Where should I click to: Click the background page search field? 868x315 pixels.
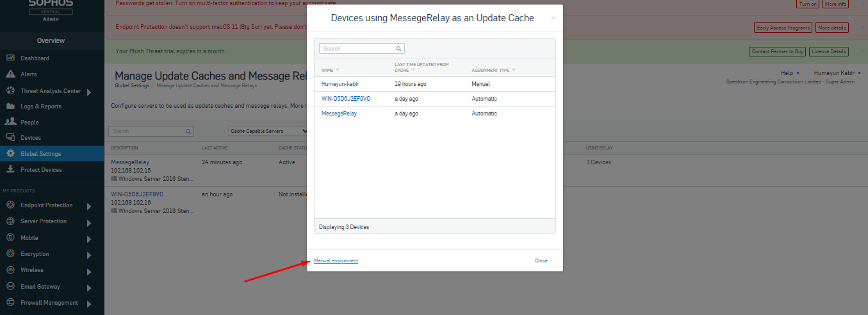[151, 131]
